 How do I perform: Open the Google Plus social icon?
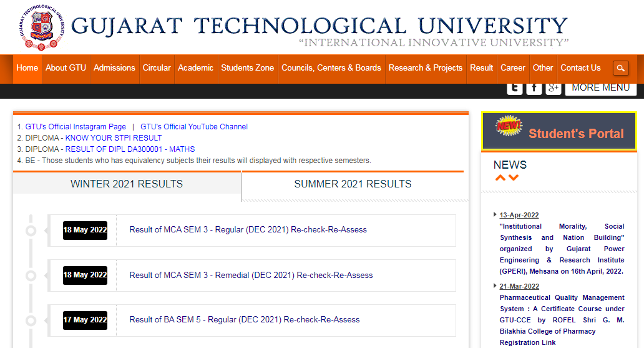tap(554, 88)
